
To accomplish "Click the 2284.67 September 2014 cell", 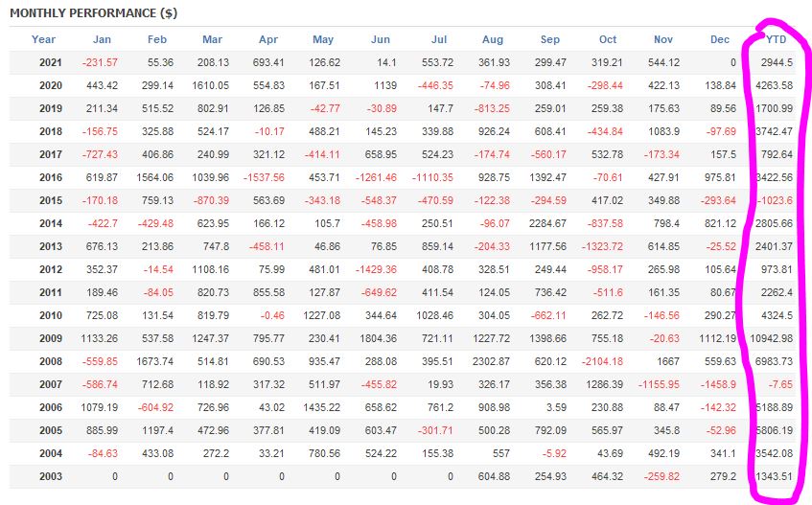I will click(x=546, y=223).
